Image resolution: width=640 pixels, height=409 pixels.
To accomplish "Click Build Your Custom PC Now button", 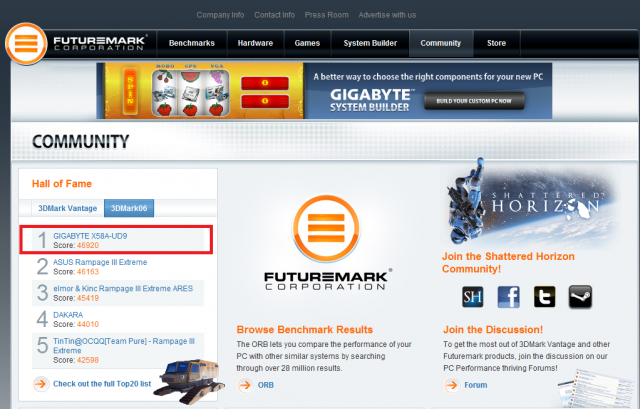I will pyautogui.click(x=474, y=101).
